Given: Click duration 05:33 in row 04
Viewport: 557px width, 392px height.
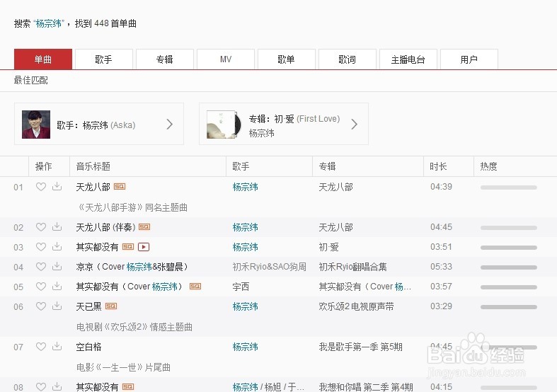Looking at the screenshot, I should pos(441,267).
